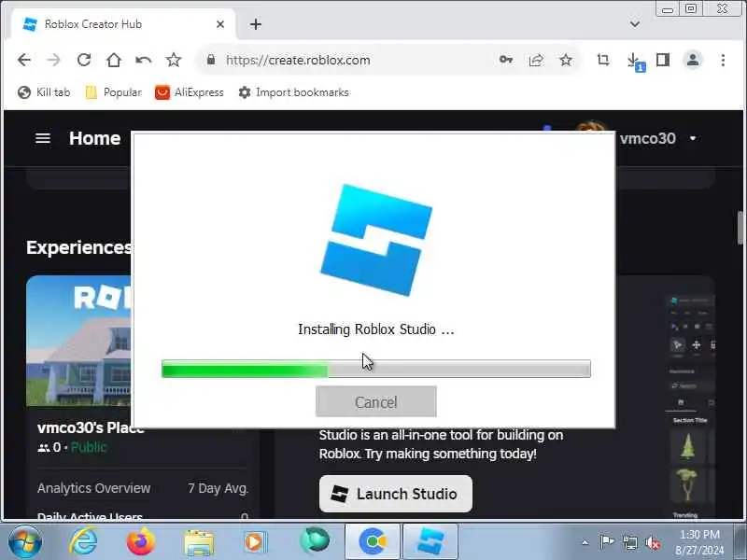The width and height of the screenshot is (747, 560).
Task: Click the Launch Studio button
Action: pyautogui.click(x=395, y=494)
